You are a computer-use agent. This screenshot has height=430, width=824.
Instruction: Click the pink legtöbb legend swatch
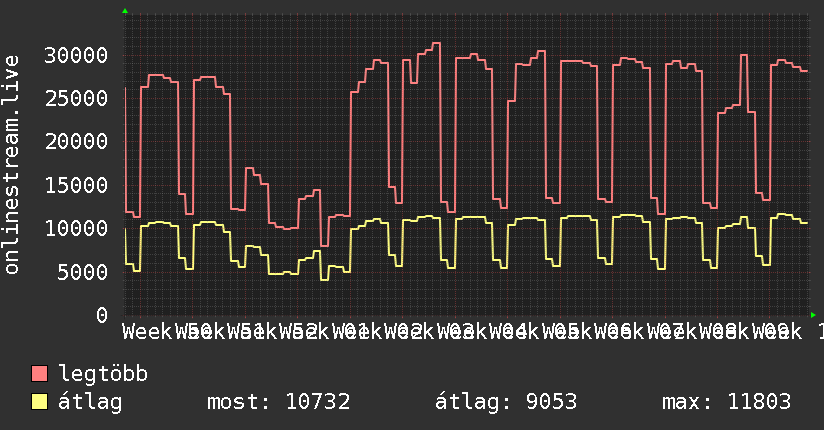pyautogui.click(x=39, y=374)
